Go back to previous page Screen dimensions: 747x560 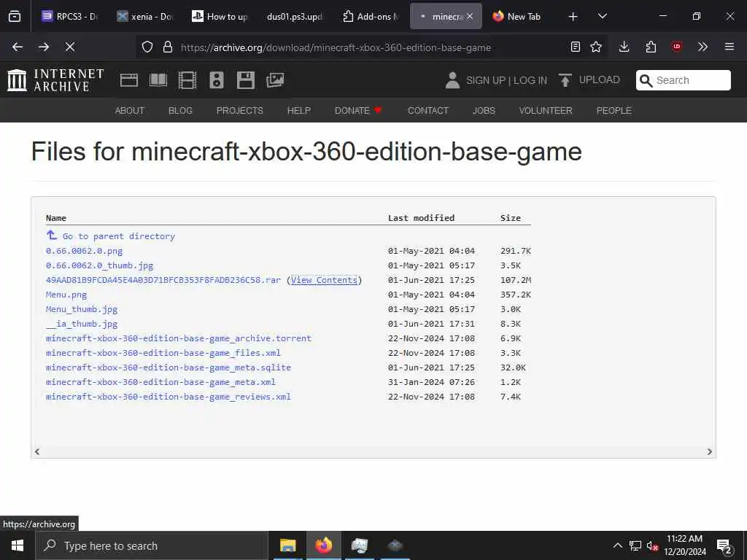(x=18, y=47)
